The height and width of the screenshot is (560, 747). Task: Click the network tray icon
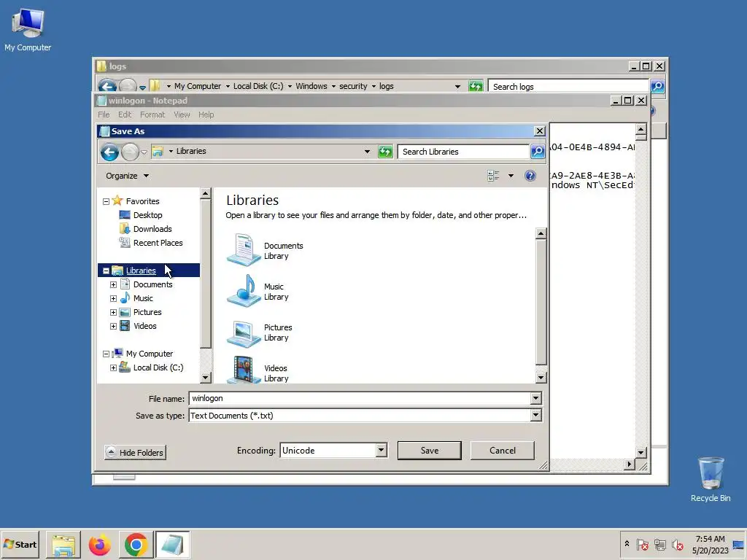(x=659, y=544)
